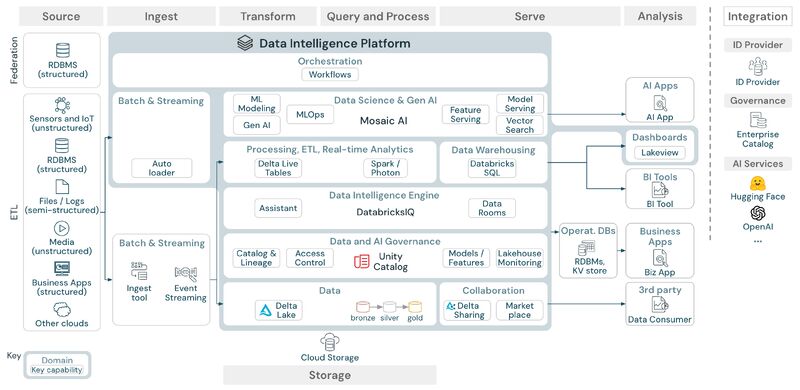Click the Media play icon

[62, 228]
